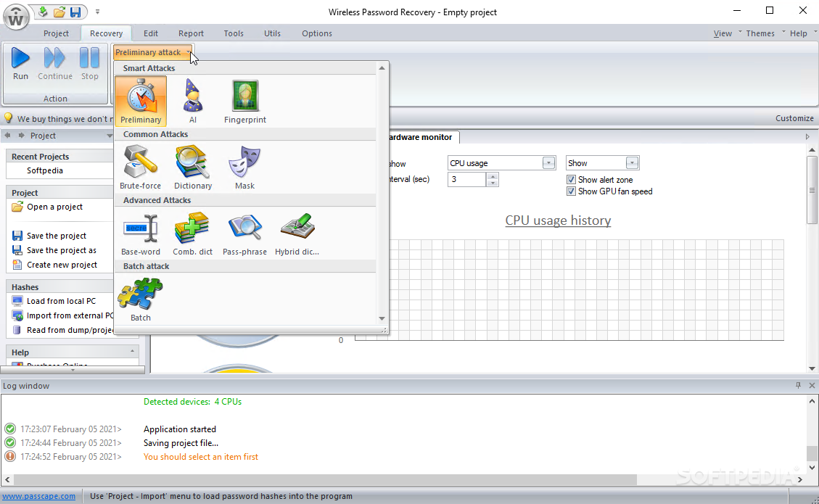Pick the Brute-force attack icon
Viewport: 819px width, 504px height.
click(x=141, y=167)
